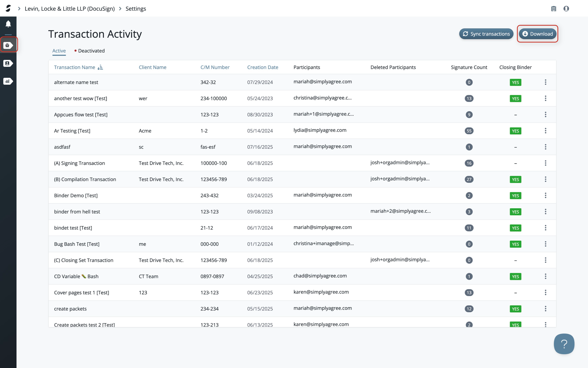Click the SimplyAgree logo icon
588x368 pixels.
coord(8,8)
